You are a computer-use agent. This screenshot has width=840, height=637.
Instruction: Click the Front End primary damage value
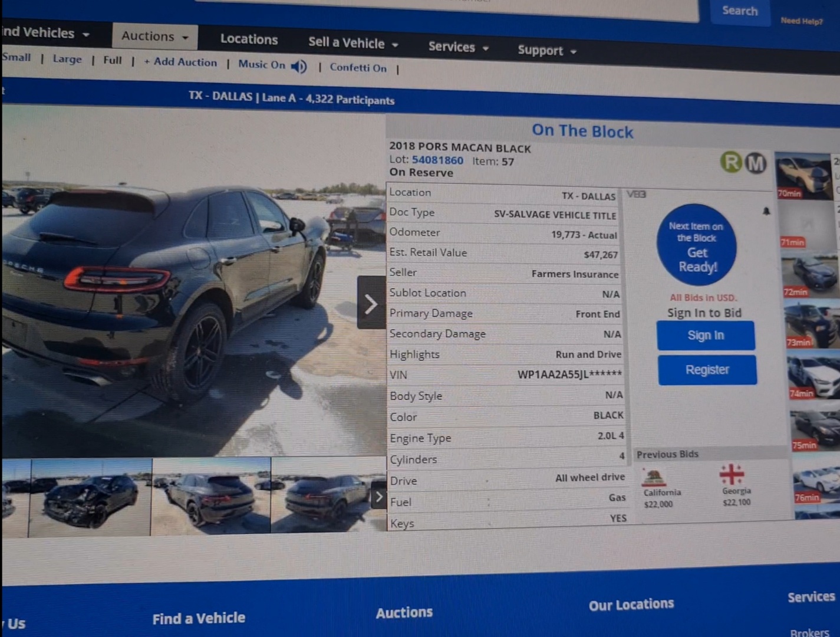tap(598, 314)
